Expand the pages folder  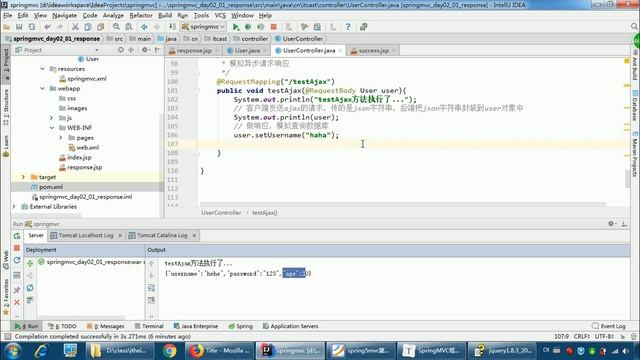point(61,138)
